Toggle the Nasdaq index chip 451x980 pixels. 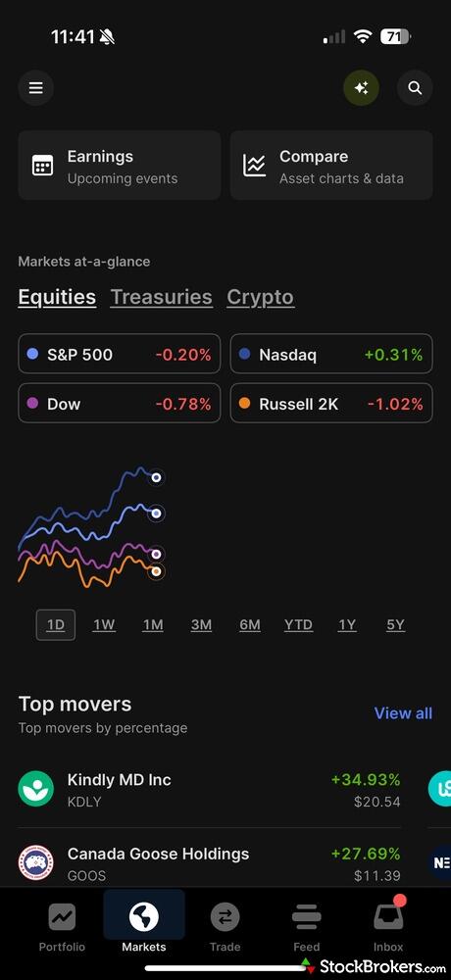tap(331, 355)
